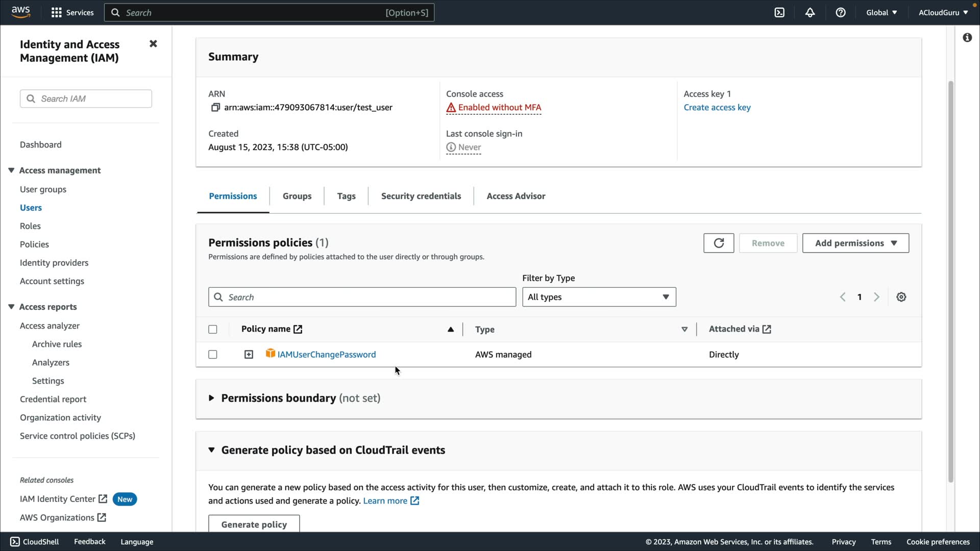Open the info panel icon

tap(967, 38)
